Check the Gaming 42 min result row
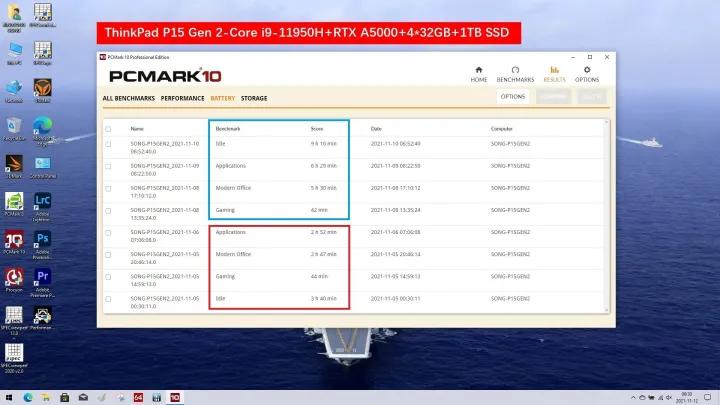Viewport: 720px width, 405px height. pyautogui.click(x=108, y=211)
